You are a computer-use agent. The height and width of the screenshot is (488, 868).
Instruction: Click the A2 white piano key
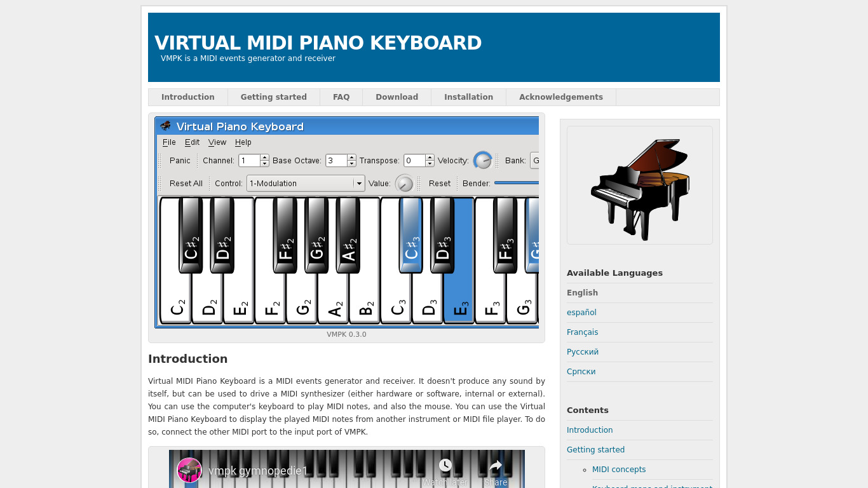click(x=333, y=299)
